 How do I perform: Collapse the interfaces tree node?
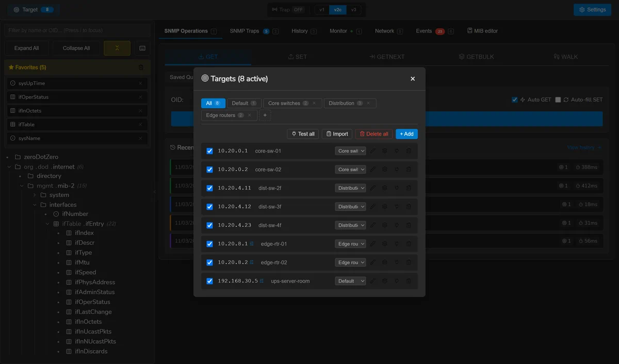coord(36,205)
